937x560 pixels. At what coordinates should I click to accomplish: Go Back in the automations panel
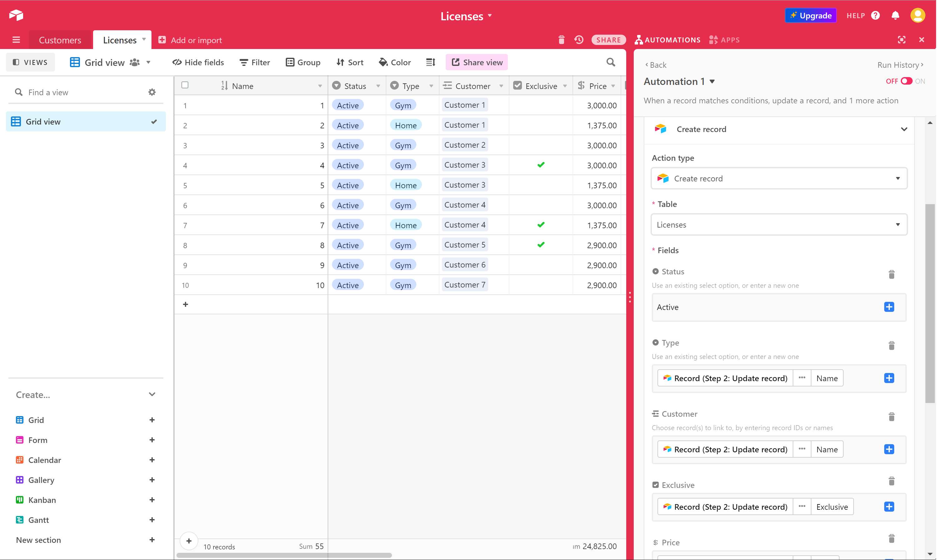(x=656, y=65)
